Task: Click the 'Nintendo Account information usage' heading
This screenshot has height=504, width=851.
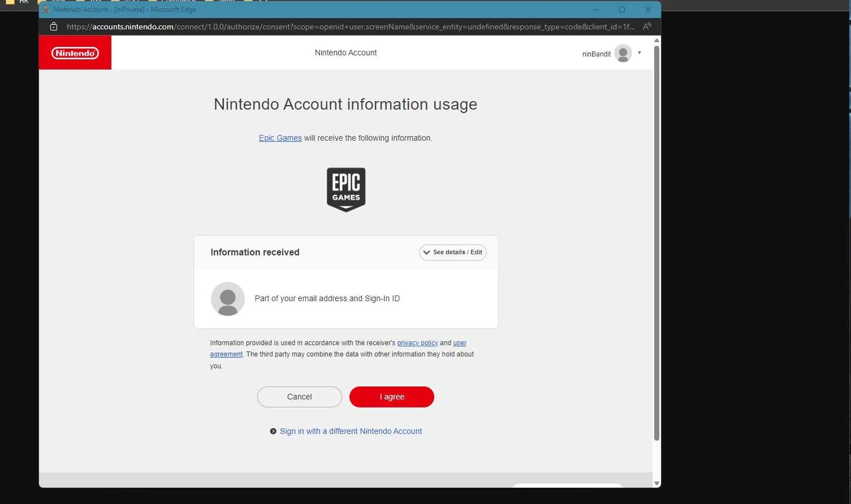Action: (345, 105)
